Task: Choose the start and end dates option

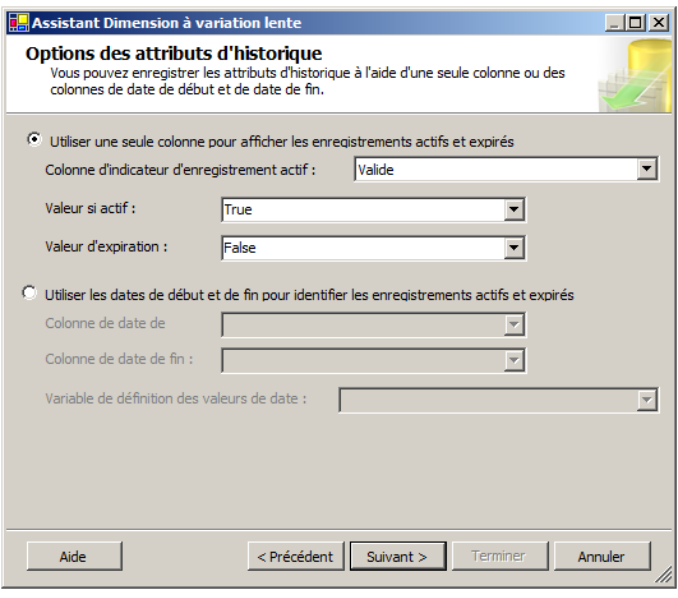Action: tap(28, 294)
